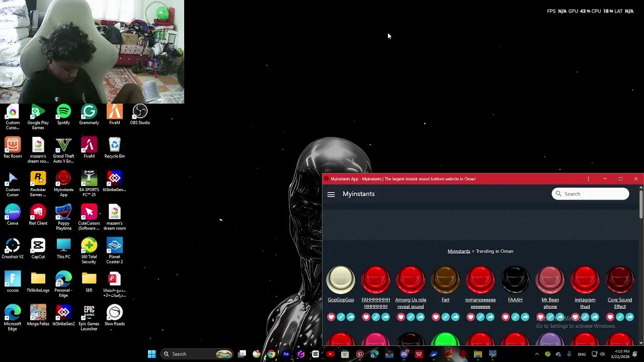644x362 pixels.
Task: Open the instagram thud link
Action: (585, 303)
